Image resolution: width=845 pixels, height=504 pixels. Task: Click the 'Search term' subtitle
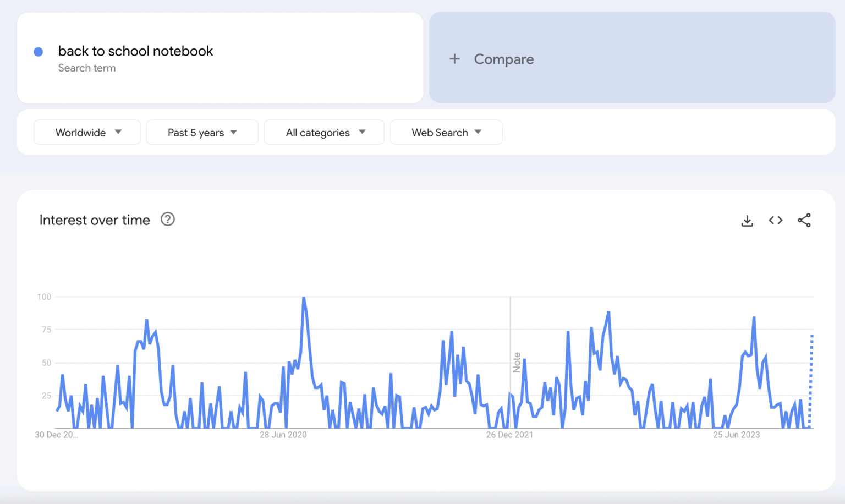coord(87,68)
